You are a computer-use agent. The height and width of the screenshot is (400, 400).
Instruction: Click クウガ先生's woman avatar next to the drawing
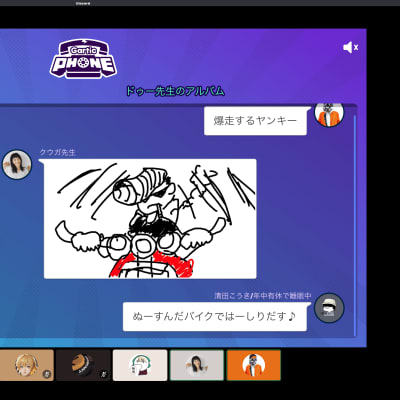(17, 164)
